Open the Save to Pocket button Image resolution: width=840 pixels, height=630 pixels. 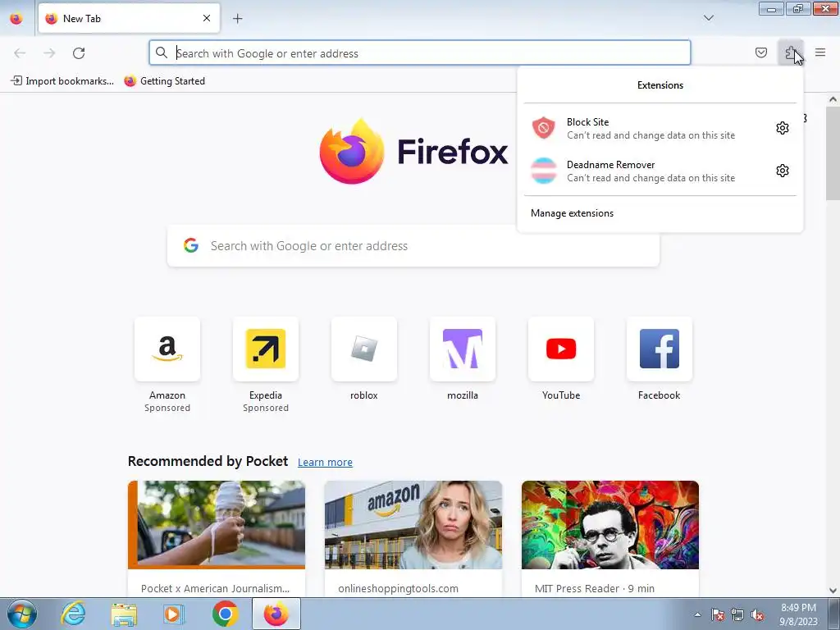click(x=760, y=52)
